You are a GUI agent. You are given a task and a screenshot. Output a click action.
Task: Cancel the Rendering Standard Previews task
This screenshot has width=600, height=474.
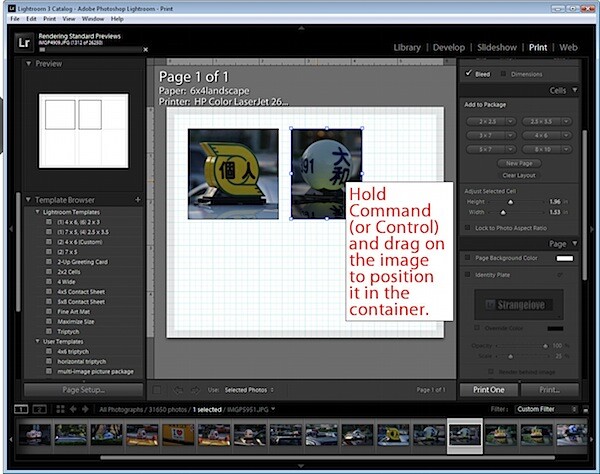coord(145,50)
